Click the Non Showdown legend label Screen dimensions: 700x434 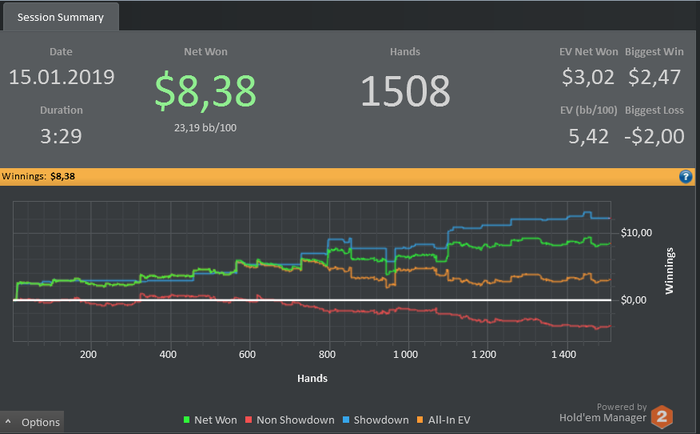[295, 420]
